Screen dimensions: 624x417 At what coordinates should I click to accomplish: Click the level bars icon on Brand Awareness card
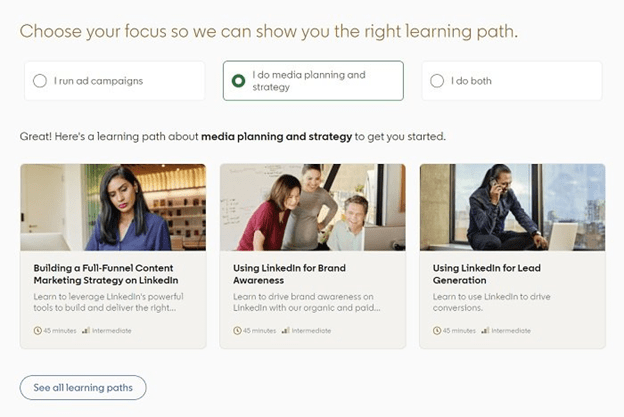tap(285, 330)
